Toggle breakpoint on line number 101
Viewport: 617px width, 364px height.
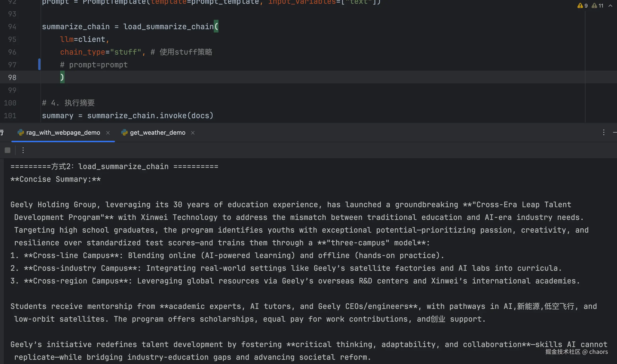(x=10, y=116)
